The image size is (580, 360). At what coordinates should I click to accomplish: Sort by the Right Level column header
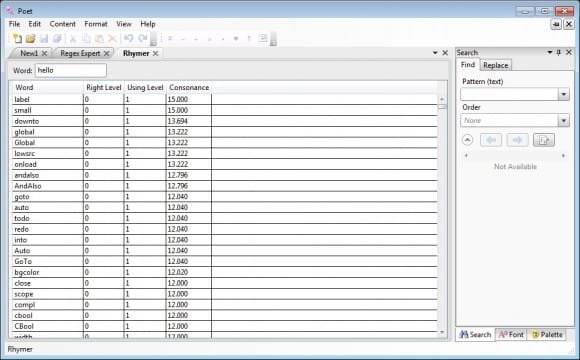coord(104,88)
